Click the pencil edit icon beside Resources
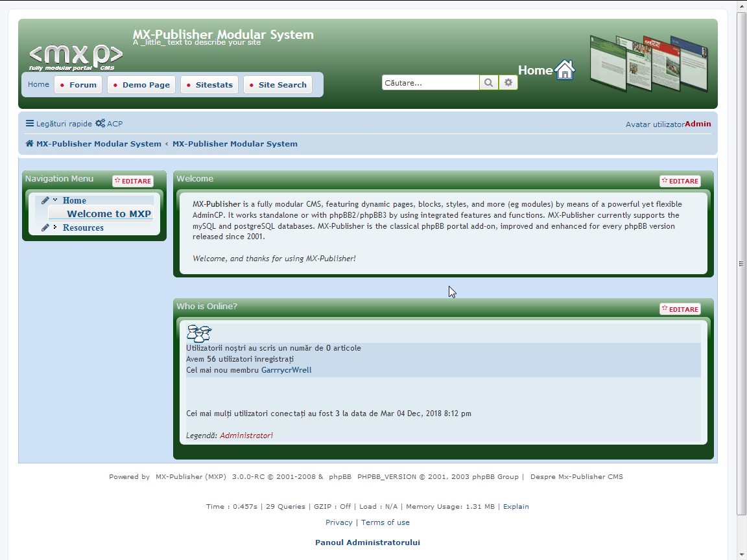The image size is (747, 560). point(45,226)
